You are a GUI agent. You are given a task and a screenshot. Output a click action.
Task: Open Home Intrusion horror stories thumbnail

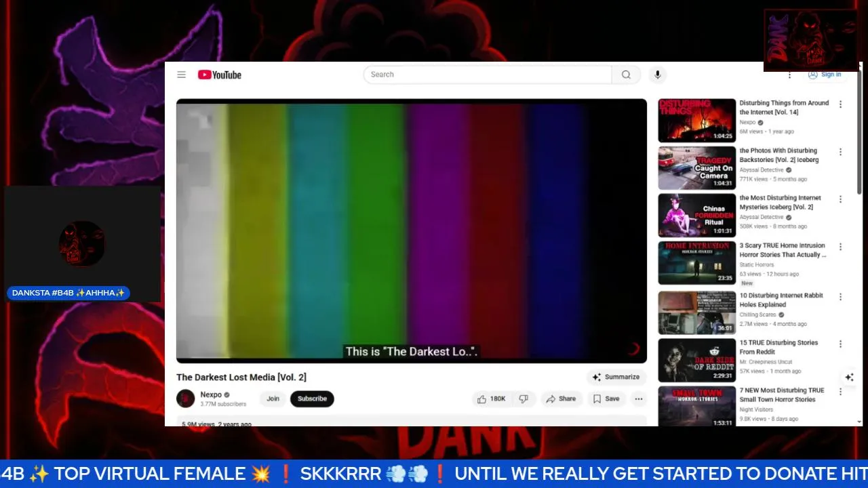point(696,263)
